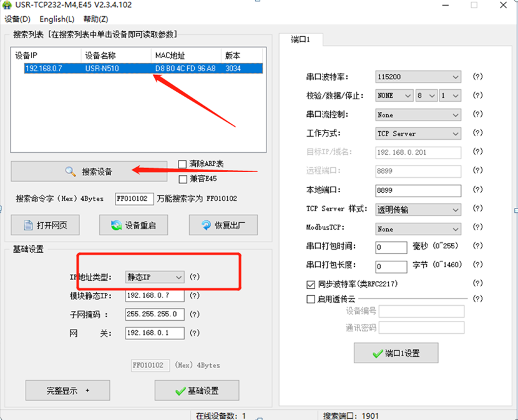518x420 pixels.
Task: Open the 串口流控制 None dropdown
Action: pos(418,115)
